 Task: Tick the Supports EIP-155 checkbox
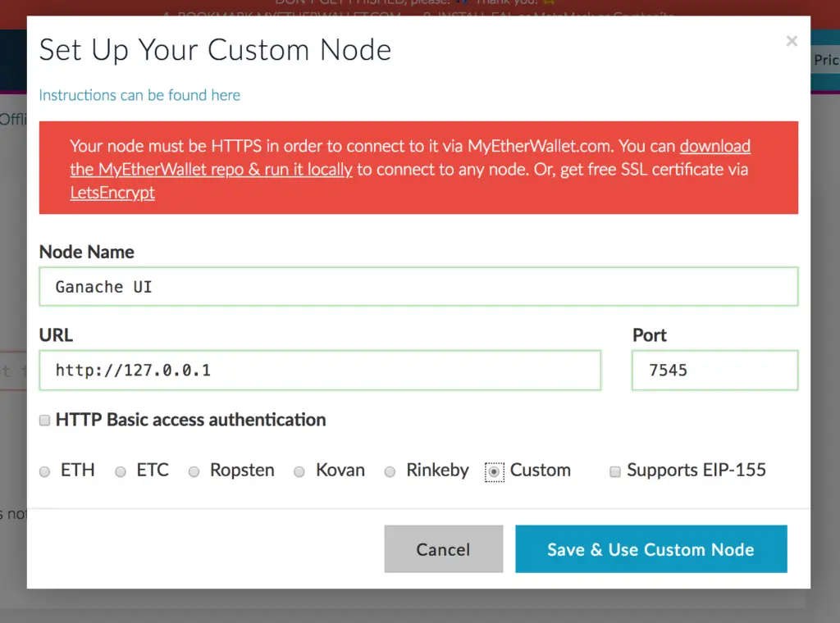tap(615, 472)
